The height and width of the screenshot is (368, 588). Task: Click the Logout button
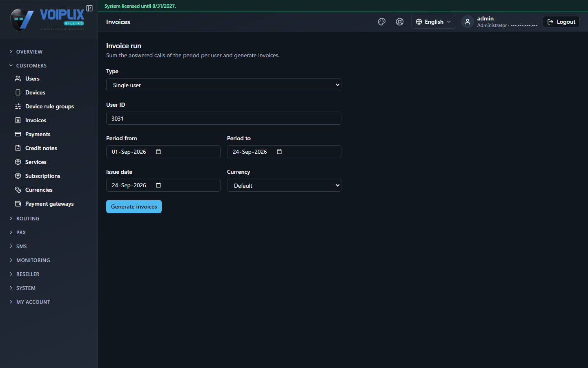click(x=561, y=22)
